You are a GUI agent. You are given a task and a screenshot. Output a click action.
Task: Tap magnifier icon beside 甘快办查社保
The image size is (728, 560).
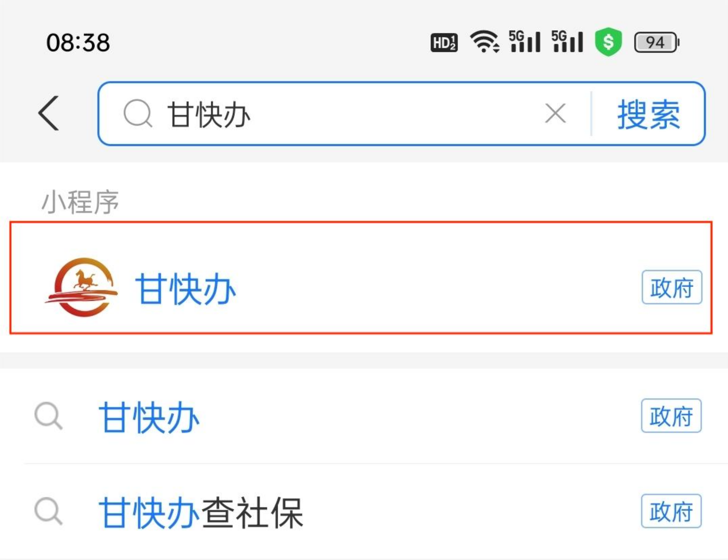coord(49,511)
